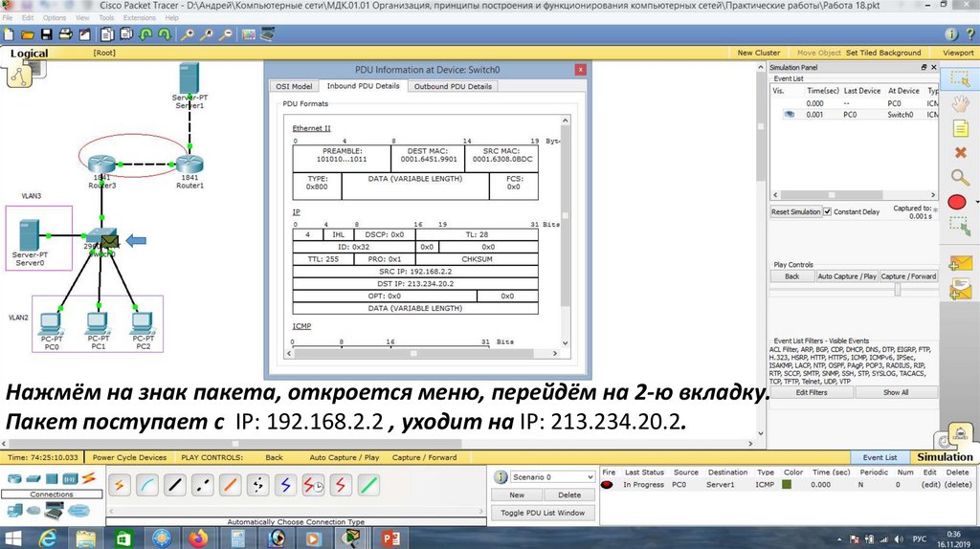Toggle visibility eye on Switch0 event
Viewport: 980px width, 549px height.
pos(790,115)
